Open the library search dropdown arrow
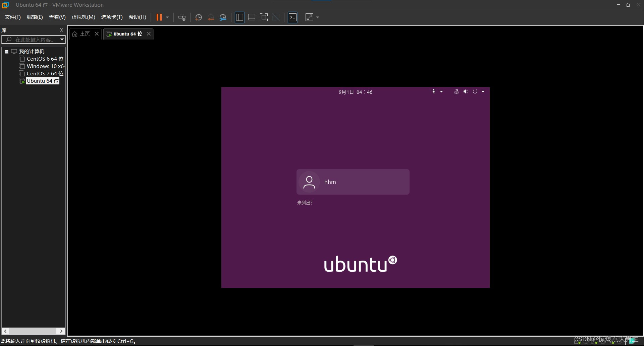This screenshot has width=644, height=346. [x=62, y=40]
